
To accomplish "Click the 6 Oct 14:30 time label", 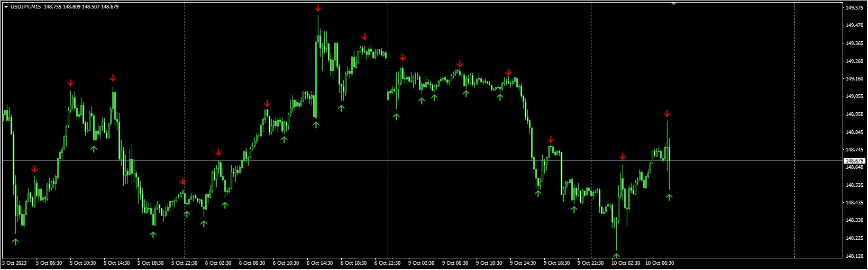I will click(319, 263).
